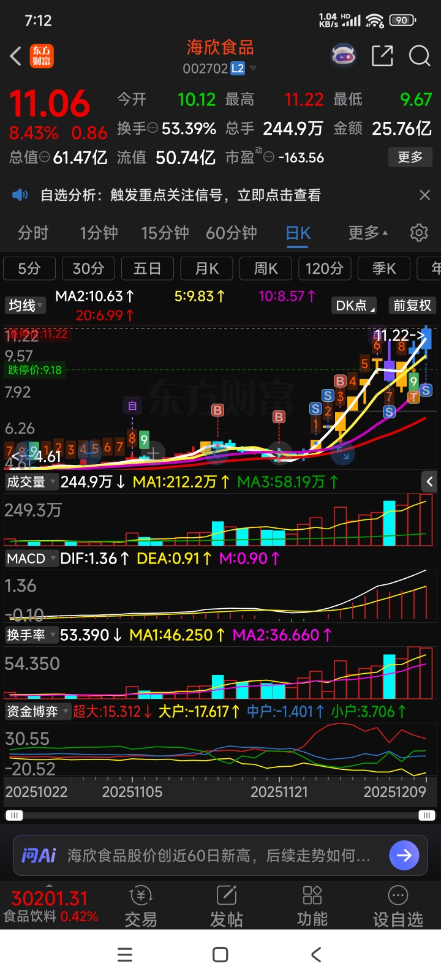The width and height of the screenshot is (441, 980).
Task: Open 均线 indicator dropdown
Action: (25, 305)
